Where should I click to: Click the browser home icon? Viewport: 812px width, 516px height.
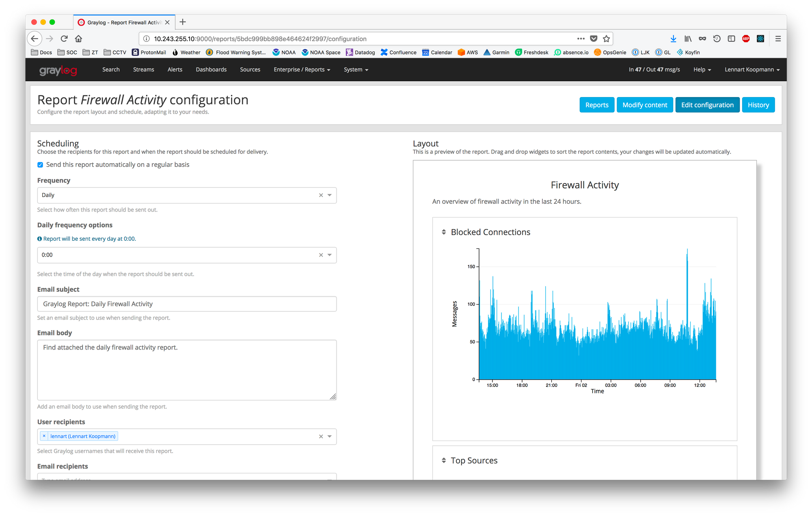tap(78, 39)
